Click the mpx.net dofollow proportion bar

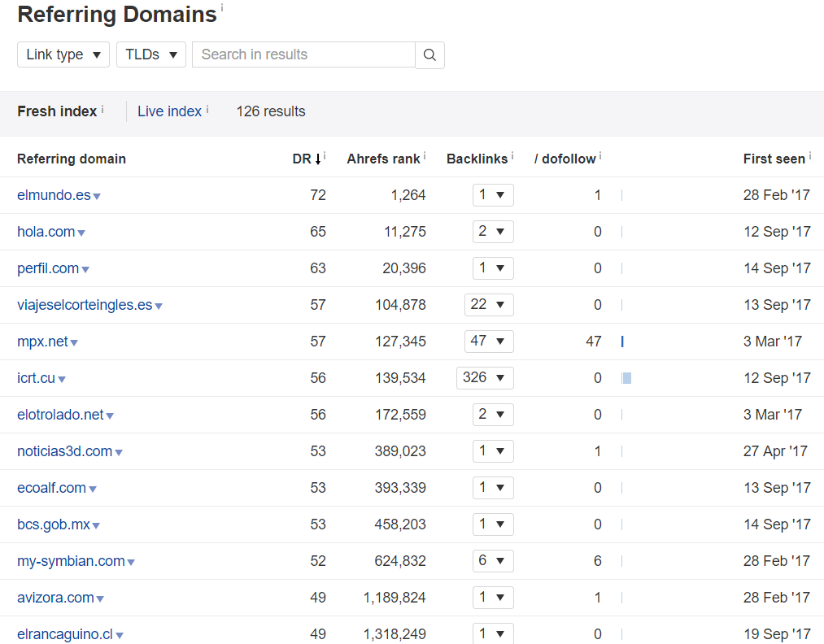click(x=622, y=342)
